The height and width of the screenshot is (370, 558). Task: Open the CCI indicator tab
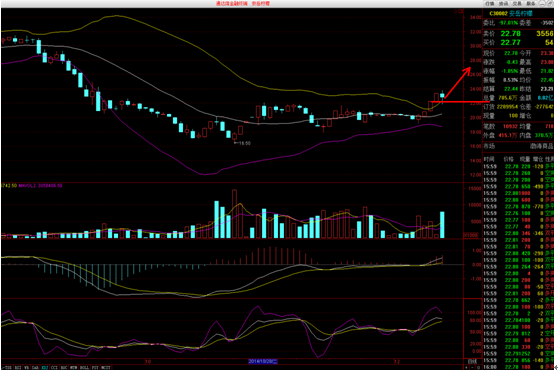pyautogui.click(x=54, y=367)
